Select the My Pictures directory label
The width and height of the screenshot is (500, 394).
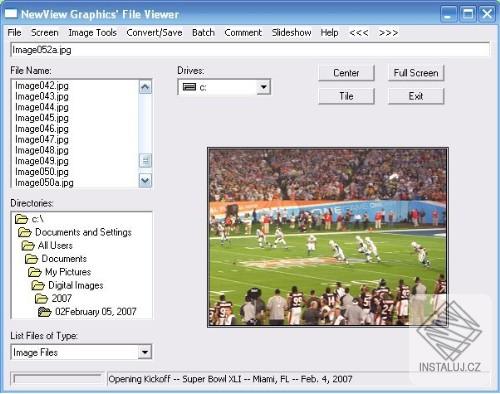tap(68, 272)
